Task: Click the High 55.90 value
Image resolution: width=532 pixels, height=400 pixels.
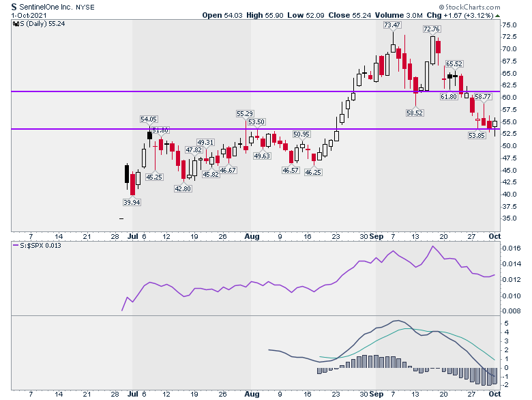Action: click(265, 15)
